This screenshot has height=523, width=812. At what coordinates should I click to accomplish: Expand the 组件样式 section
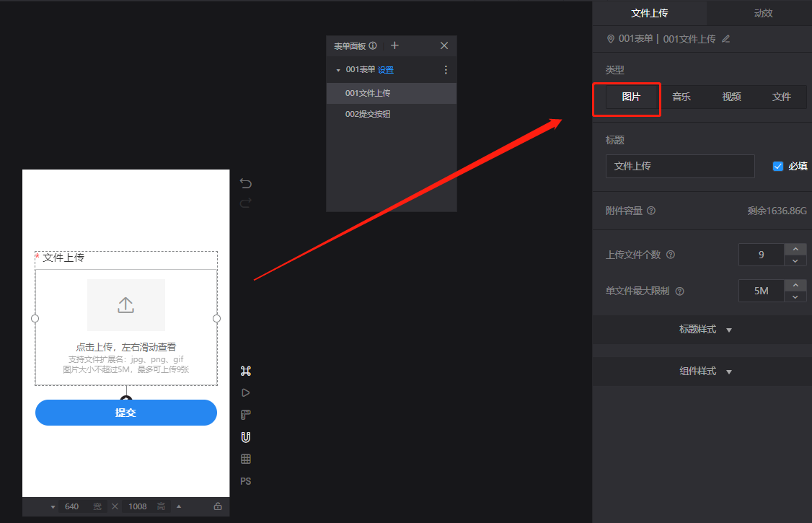tap(705, 372)
